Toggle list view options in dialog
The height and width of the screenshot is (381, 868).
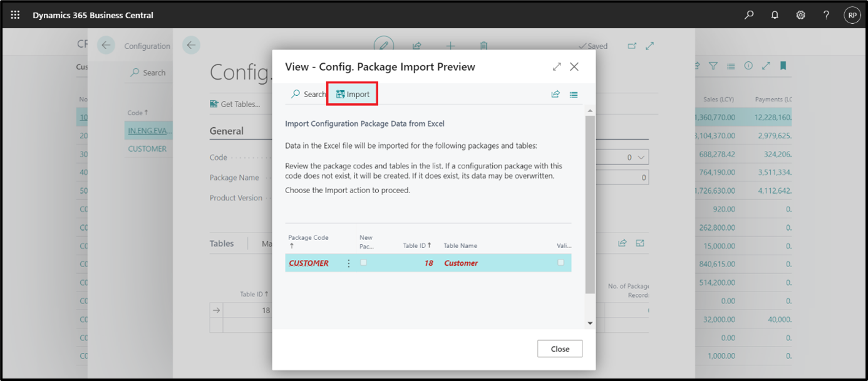[x=574, y=94]
